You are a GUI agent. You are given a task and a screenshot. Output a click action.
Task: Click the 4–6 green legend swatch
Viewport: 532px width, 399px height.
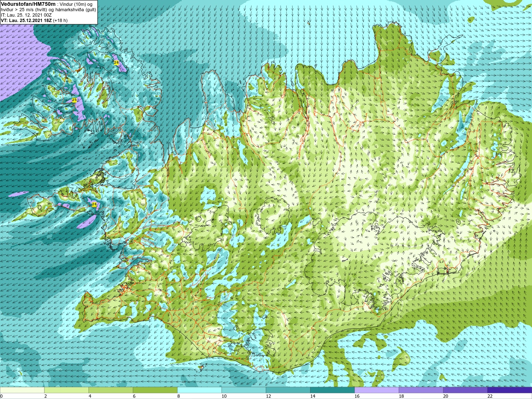[111, 390]
